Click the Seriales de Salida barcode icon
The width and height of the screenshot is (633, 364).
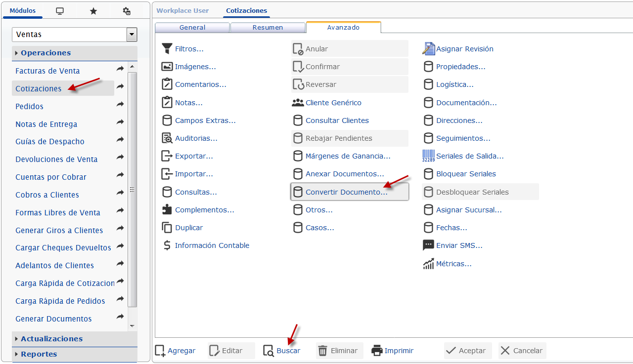428,156
